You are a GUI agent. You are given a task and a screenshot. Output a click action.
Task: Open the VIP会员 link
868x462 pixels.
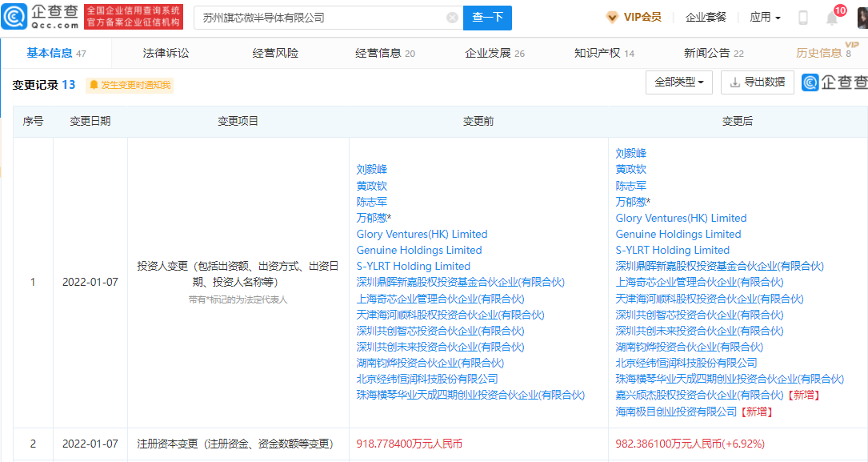pyautogui.click(x=634, y=17)
